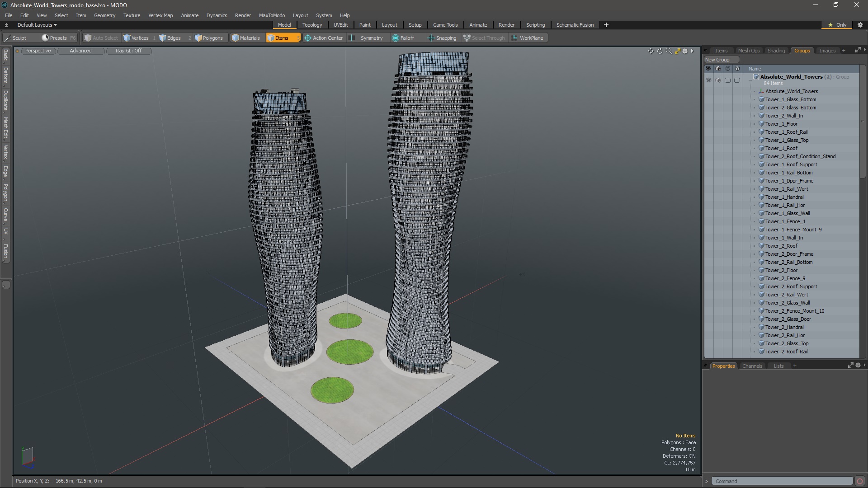The height and width of the screenshot is (488, 868).
Task: Open the Vertex Map menu
Action: click(x=160, y=15)
